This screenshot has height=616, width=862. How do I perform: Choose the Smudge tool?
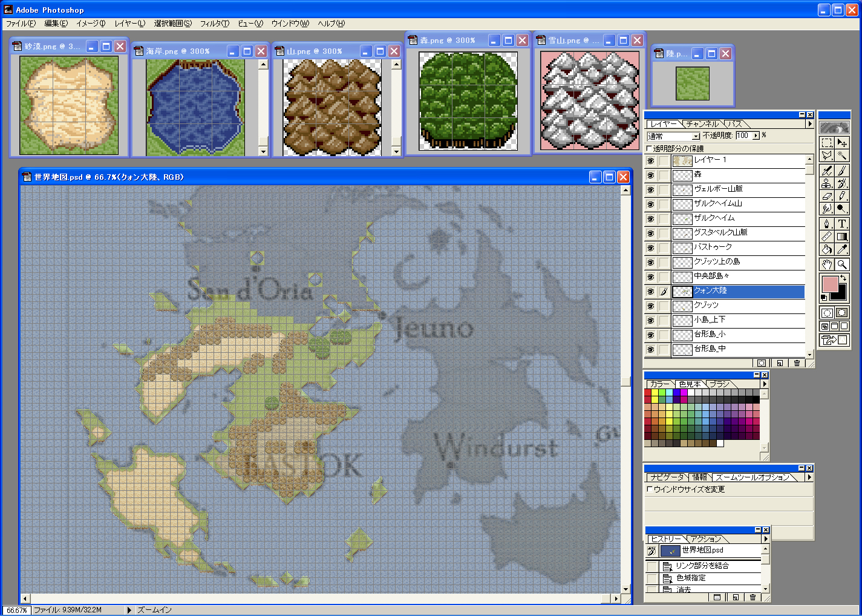click(x=827, y=209)
